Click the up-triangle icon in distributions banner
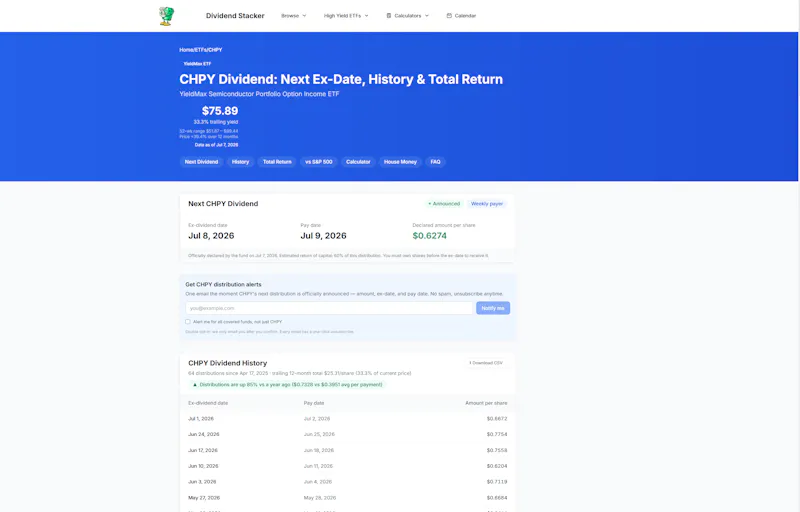 [x=195, y=385]
